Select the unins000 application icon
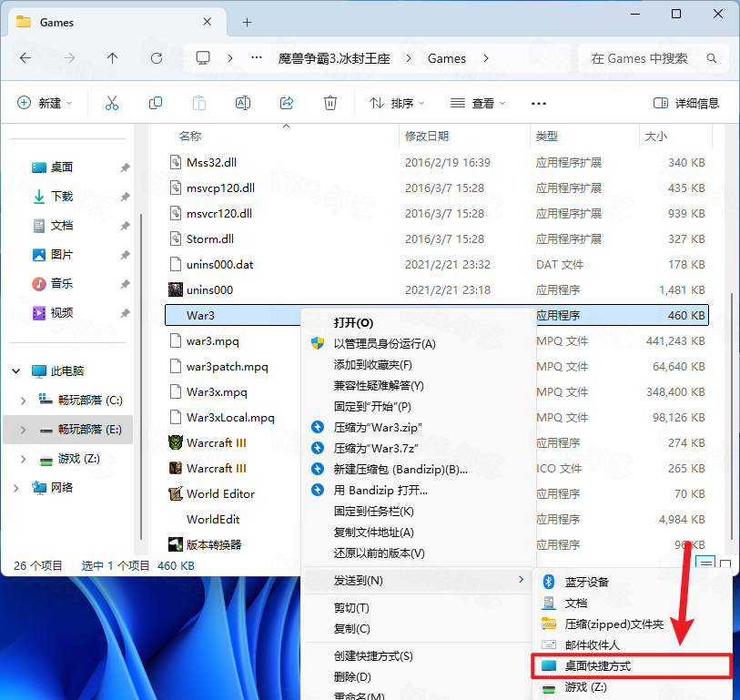740x700 pixels. pos(176,289)
